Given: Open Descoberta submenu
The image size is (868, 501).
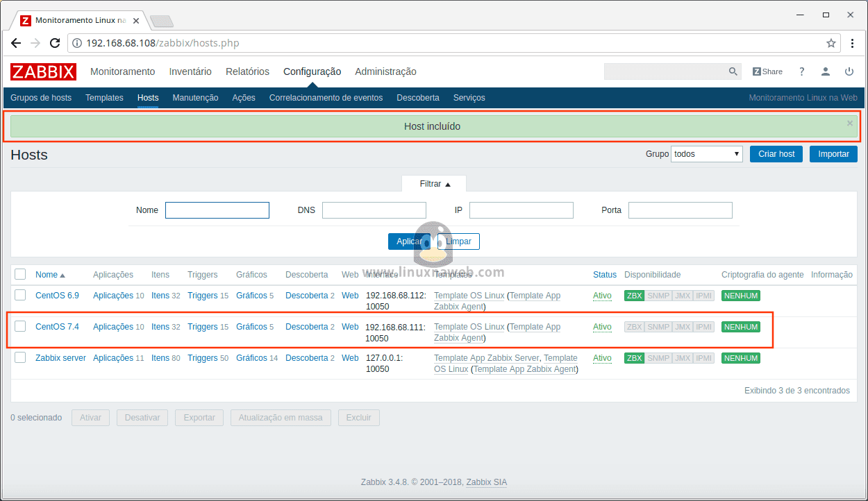Looking at the screenshot, I should (418, 98).
